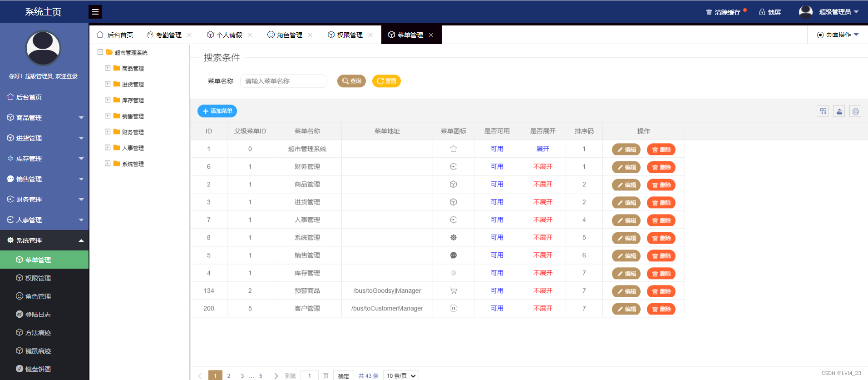Delete the 预警商品 row
Viewport: 868px width, 380px height.
[x=661, y=291]
